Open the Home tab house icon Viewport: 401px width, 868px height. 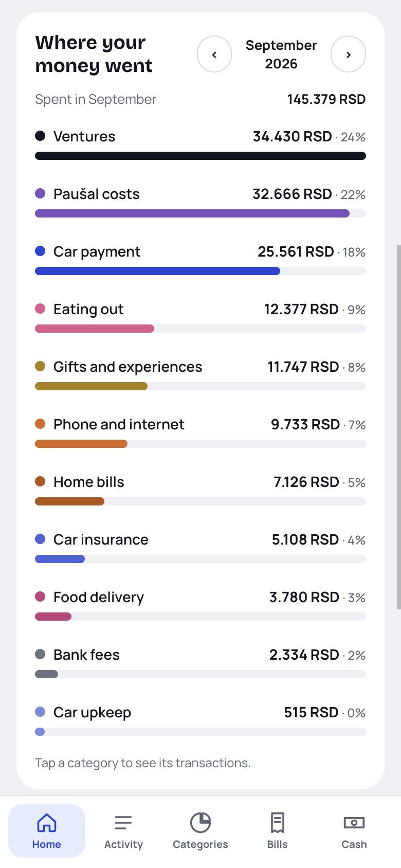coord(47,822)
